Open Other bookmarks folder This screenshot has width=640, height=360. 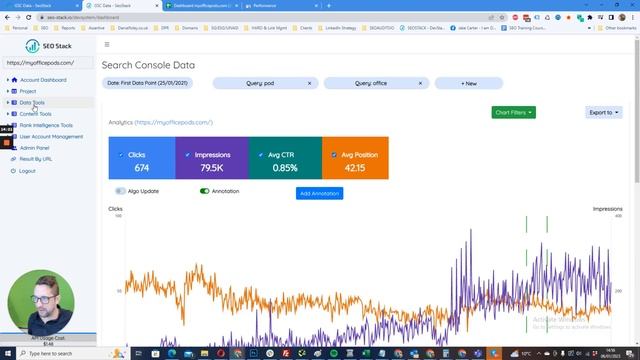(616, 28)
